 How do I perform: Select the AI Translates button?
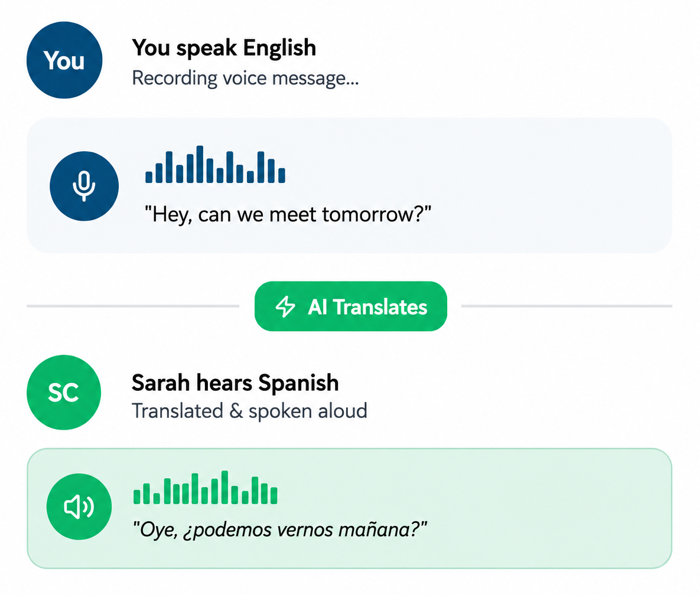(351, 306)
